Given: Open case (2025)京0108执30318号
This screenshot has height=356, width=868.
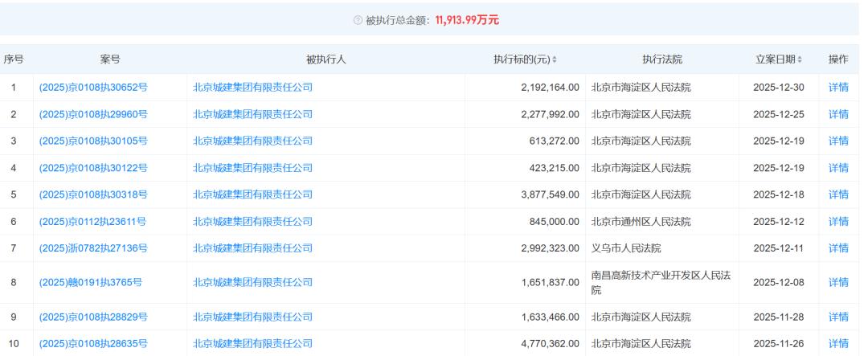Looking at the screenshot, I should [92, 194].
